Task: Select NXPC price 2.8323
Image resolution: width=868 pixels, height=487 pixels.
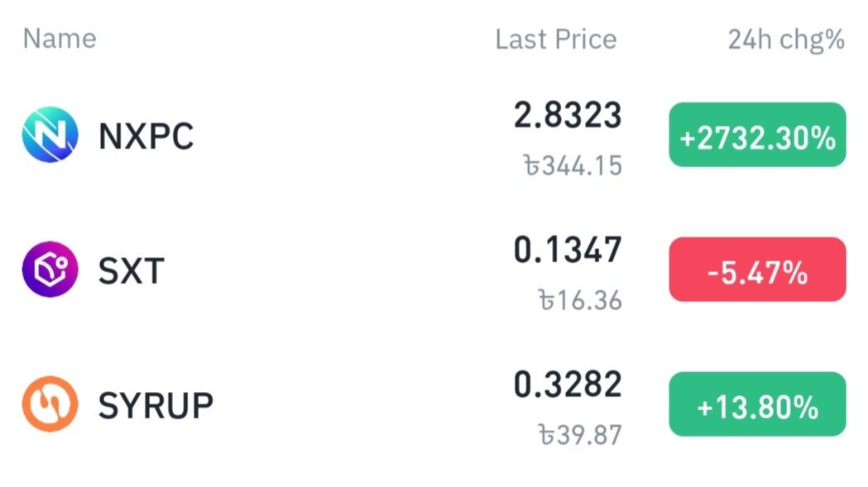Action: point(568,115)
